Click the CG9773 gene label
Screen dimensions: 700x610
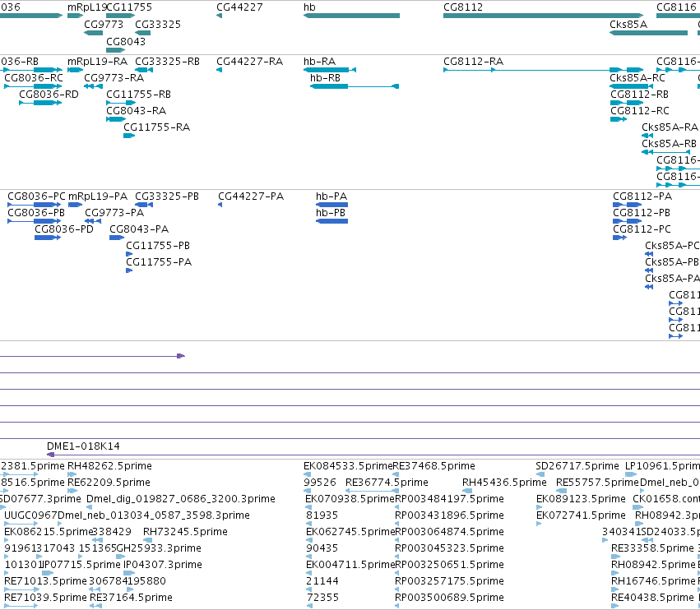pyautogui.click(x=104, y=25)
